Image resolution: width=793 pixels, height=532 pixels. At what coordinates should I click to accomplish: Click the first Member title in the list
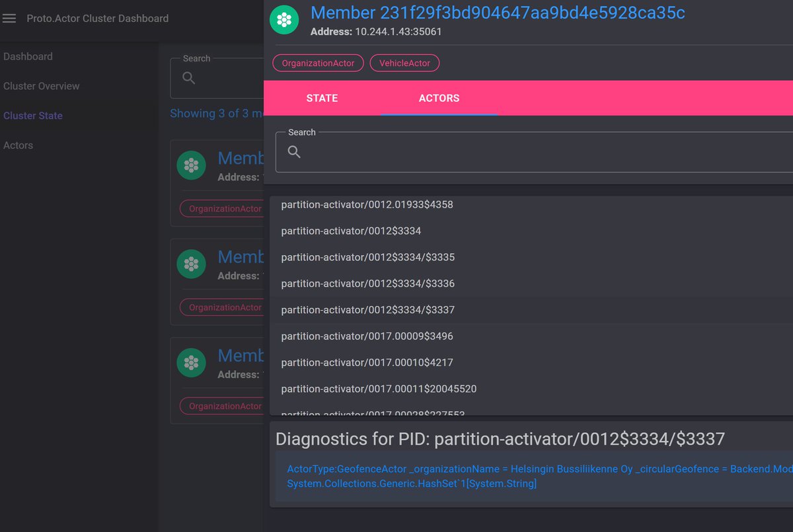(241, 158)
